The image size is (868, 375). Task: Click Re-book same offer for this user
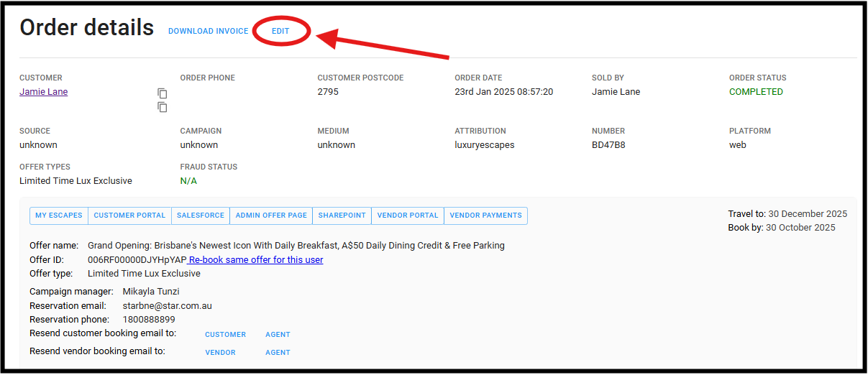coord(256,260)
